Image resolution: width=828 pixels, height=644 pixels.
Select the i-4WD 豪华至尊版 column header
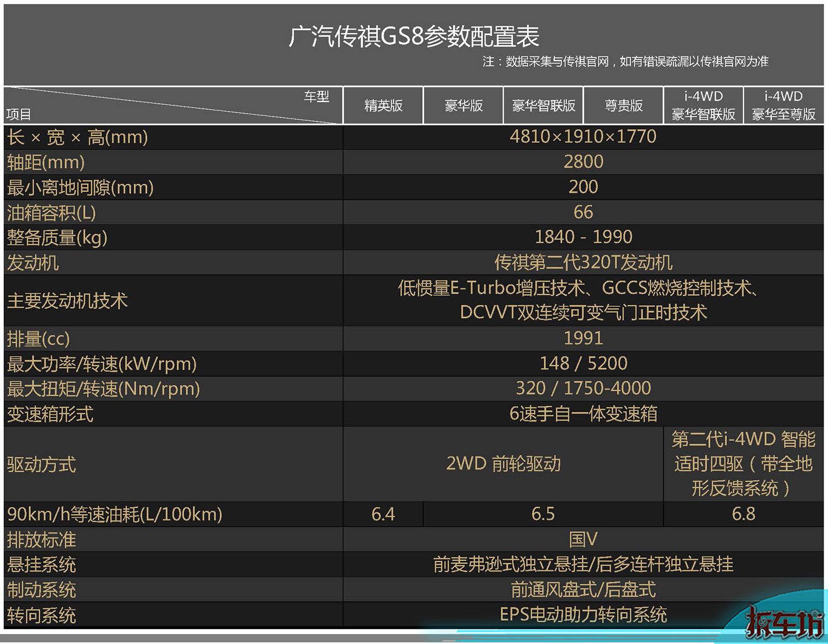[783, 105]
